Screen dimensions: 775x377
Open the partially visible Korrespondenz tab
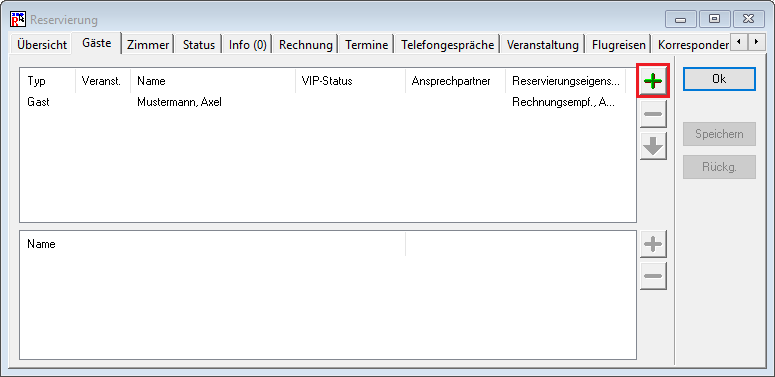pyautogui.click(x=691, y=45)
